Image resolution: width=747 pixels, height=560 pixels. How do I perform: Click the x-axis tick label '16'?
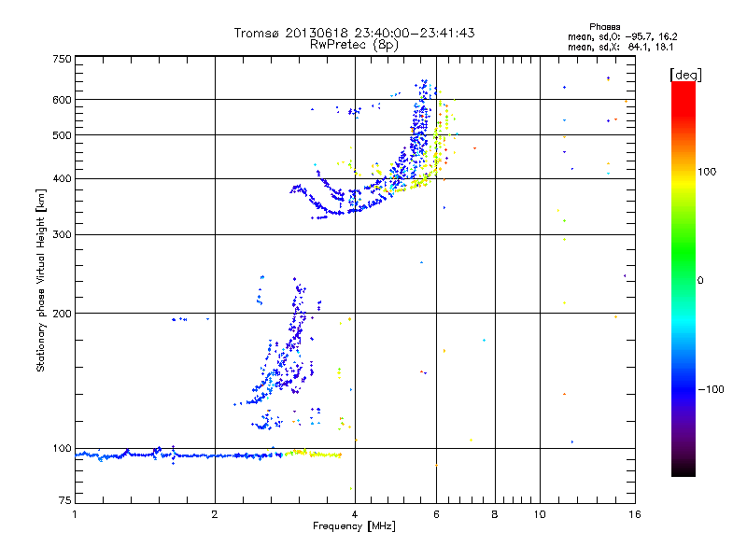[635, 514]
